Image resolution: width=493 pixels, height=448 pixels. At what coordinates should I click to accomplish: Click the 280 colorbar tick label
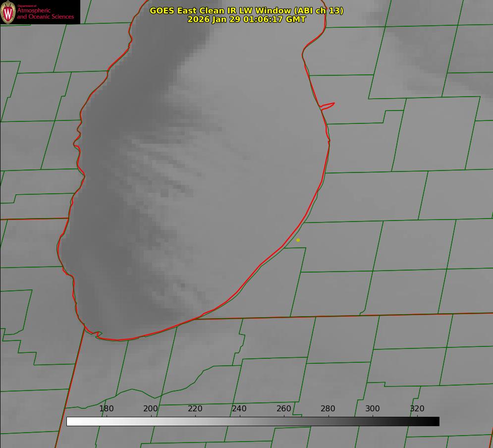pos(328,409)
